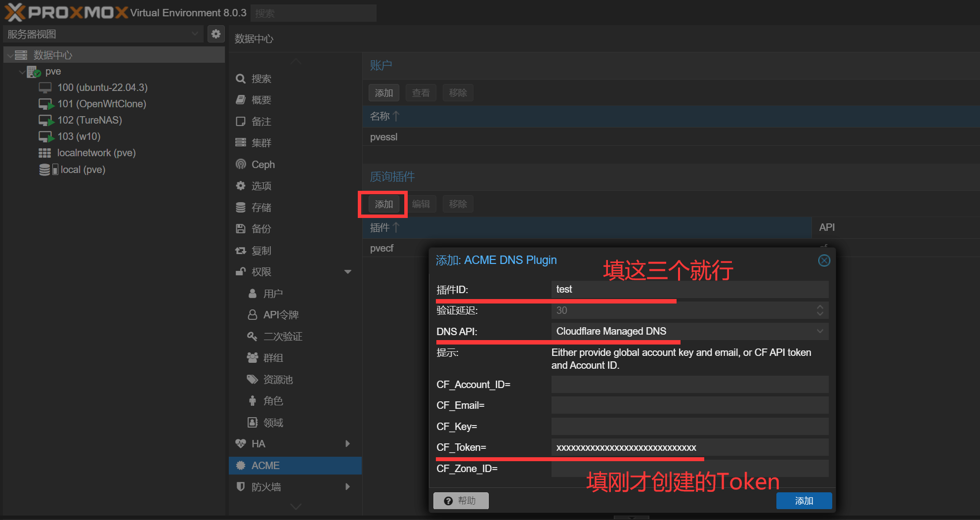Open the API令牌 user icon item
This screenshot has width=980, height=520.
pos(253,315)
